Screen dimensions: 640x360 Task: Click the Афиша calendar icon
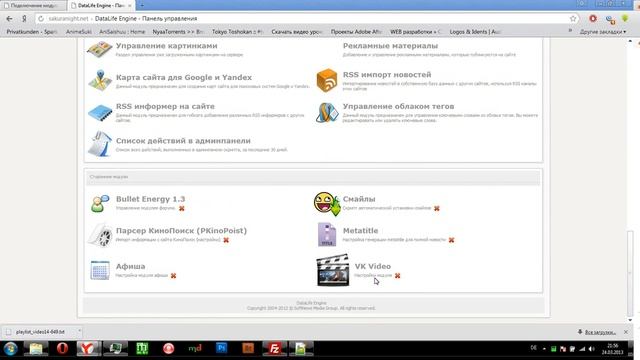click(x=100, y=270)
